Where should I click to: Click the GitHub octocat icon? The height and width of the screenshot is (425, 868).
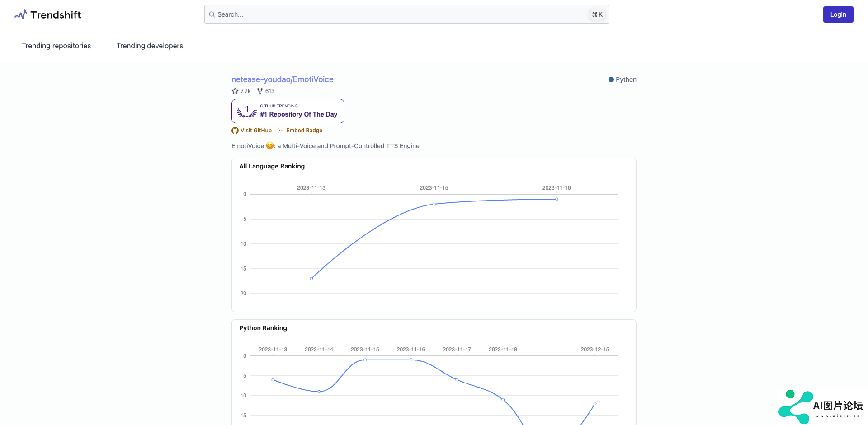[235, 131]
